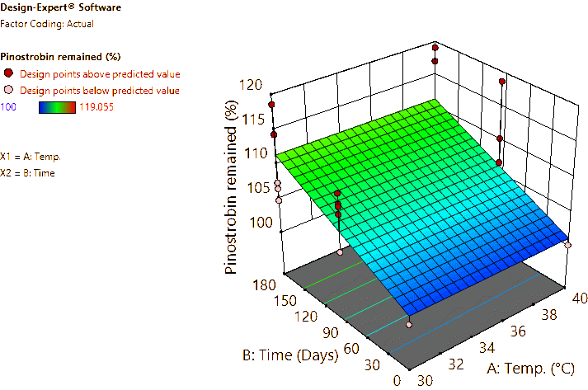Viewport: 588px width, 390px height.
Task: Click the blue-to-red color gradient bar
Action: (57, 106)
